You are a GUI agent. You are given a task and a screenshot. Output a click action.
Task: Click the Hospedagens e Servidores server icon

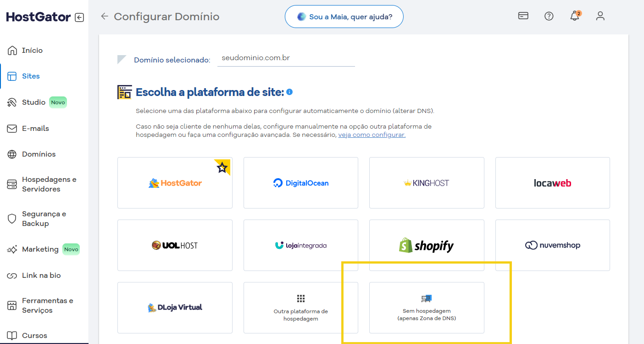click(12, 185)
